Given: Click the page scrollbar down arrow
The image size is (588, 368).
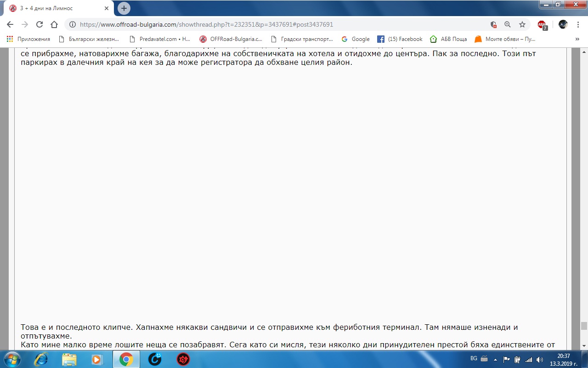Looking at the screenshot, I should [584, 345].
